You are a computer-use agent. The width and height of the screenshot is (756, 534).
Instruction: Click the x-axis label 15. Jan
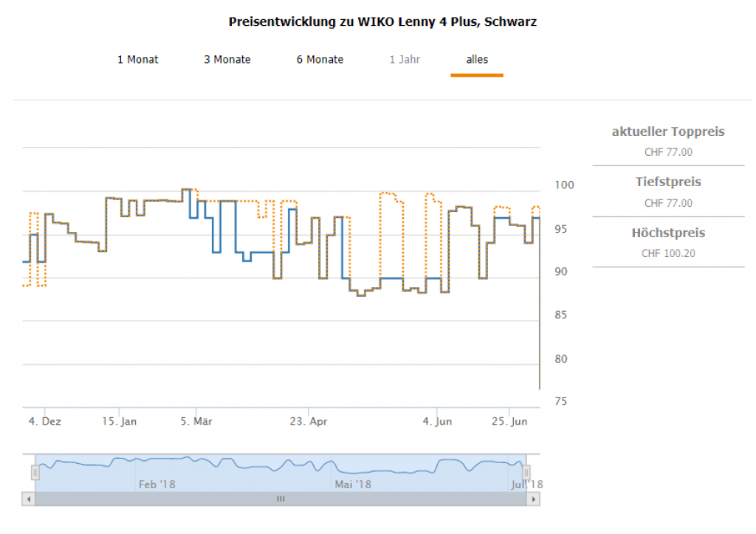point(119,421)
